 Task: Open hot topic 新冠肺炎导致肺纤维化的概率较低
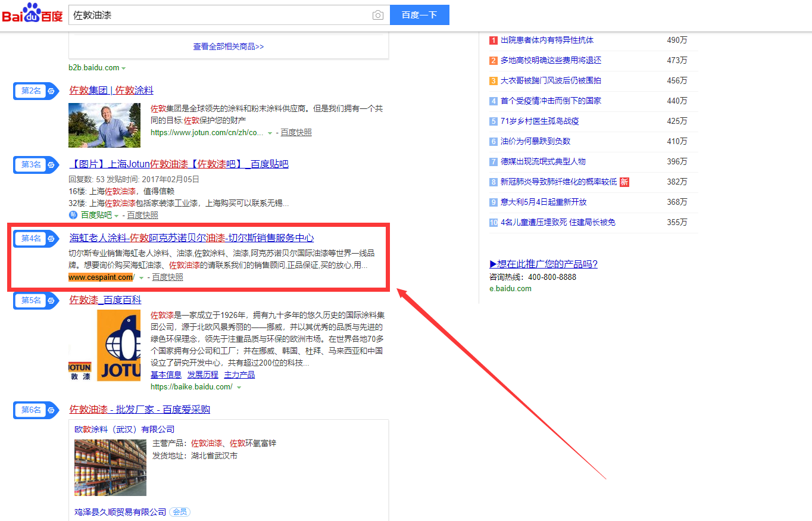pos(558,182)
